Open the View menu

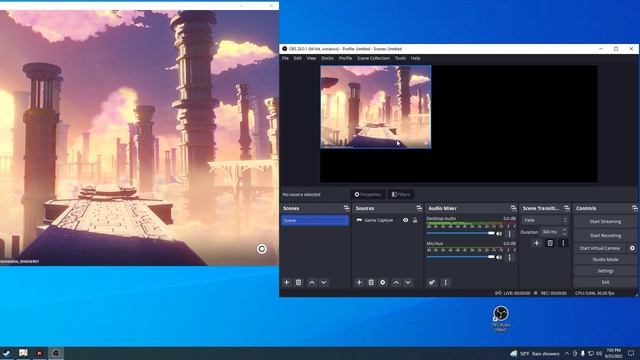tap(311, 58)
